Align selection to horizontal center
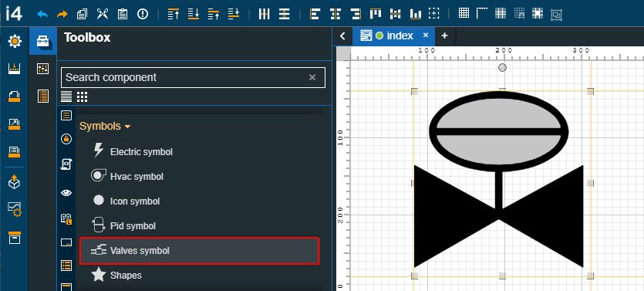Viewport: 644px width, 291px height. (x=335, y=14)
